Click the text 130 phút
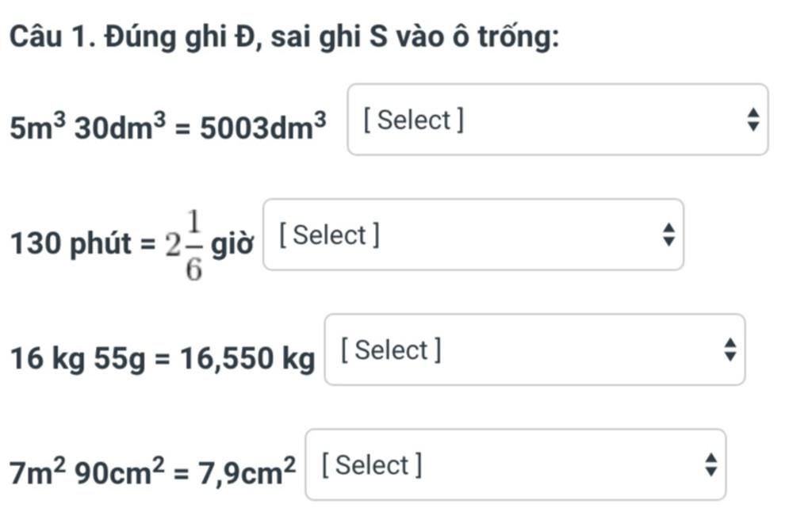The height and width of the screenshot is (512, 812). tap(71, 243)
